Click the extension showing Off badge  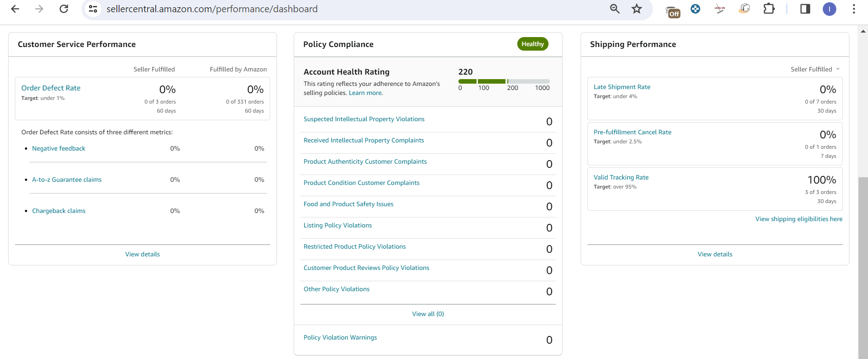[x=673, y=11]
